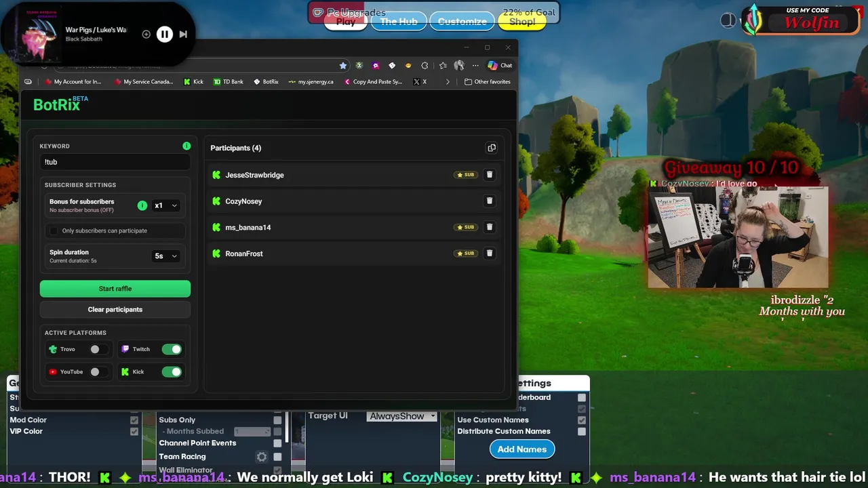The width and height of the screenshot is (868, 488).
Task: Toggle Kick platform off
Action: (172, 371)
